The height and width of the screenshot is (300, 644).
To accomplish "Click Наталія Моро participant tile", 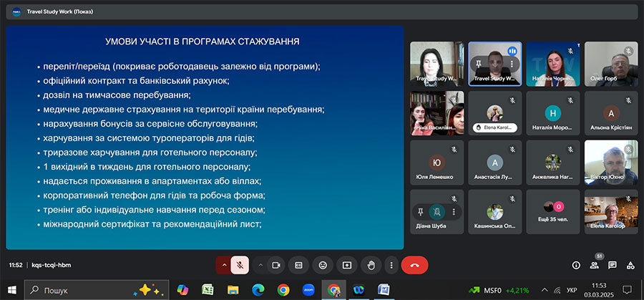I will [x=553, y=113].
